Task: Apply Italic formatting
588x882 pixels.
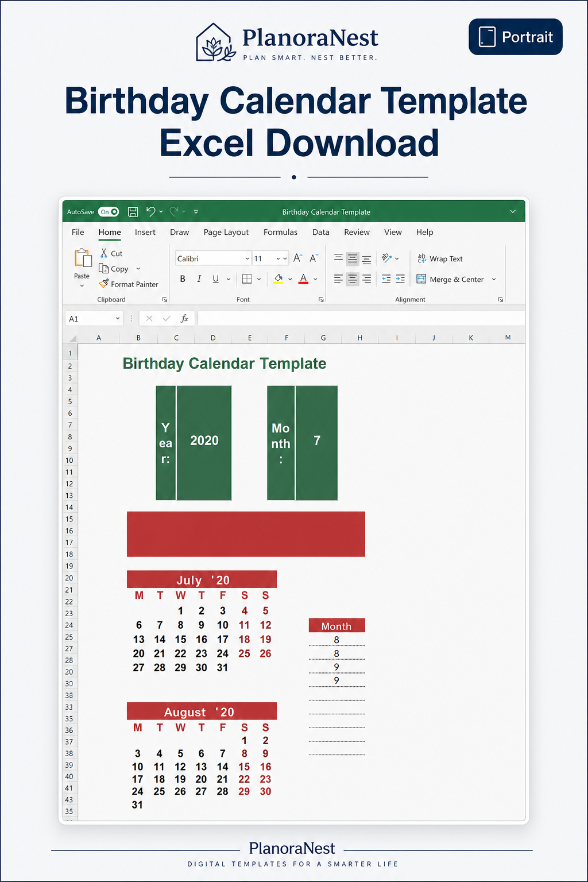Action: (x=199, y=279)
